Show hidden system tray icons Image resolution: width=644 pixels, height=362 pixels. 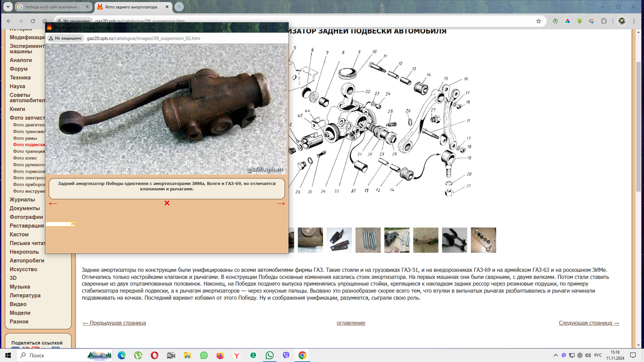pos(555,355)
